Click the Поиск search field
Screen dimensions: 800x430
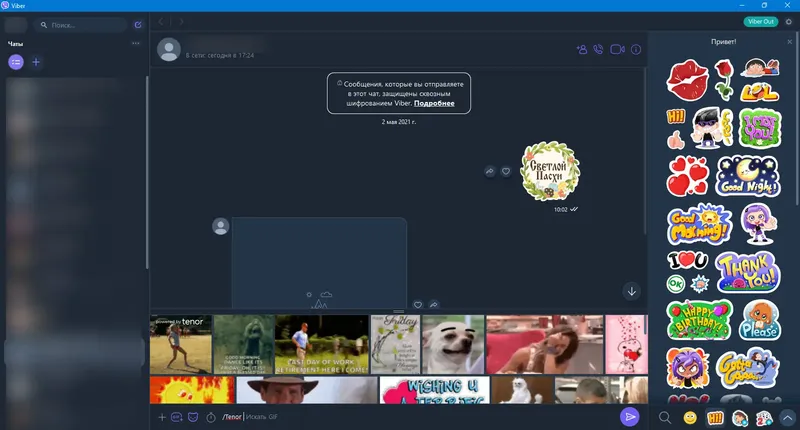point(81,24)
